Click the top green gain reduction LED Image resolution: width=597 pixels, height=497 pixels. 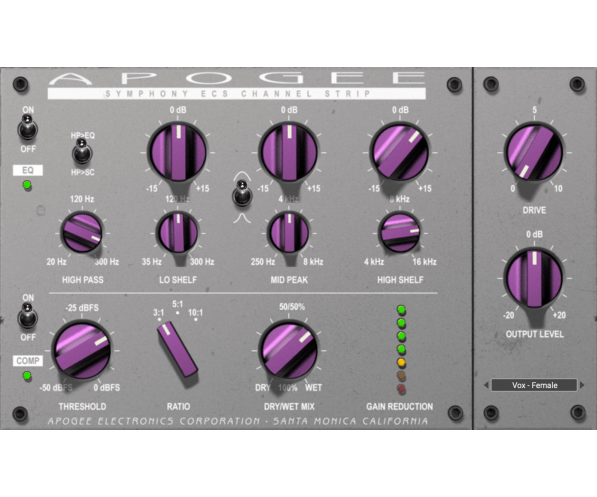(401, 310)
